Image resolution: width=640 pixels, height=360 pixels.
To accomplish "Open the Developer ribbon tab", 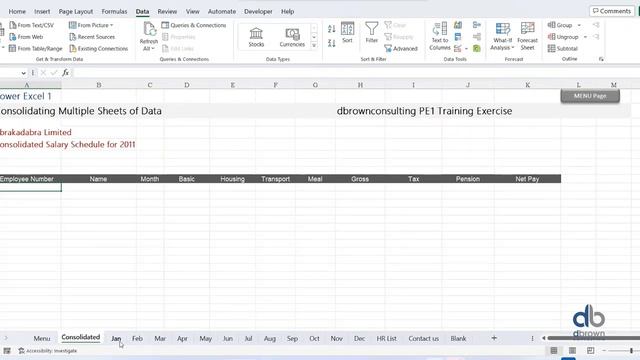I will [258, 11].
